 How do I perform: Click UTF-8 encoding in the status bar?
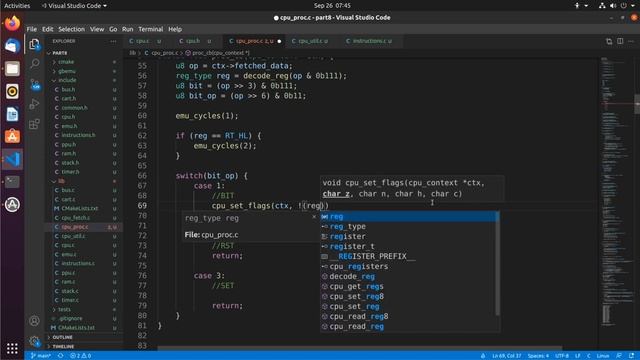point(562,356)
